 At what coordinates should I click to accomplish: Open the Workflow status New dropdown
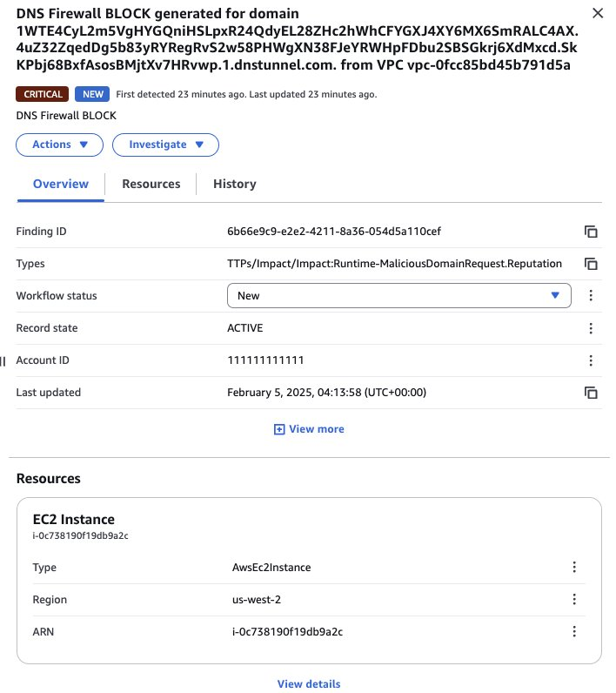click(399, 296)
